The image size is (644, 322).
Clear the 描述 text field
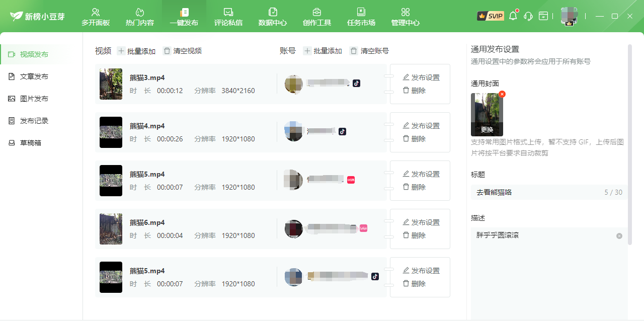point(619,236)
